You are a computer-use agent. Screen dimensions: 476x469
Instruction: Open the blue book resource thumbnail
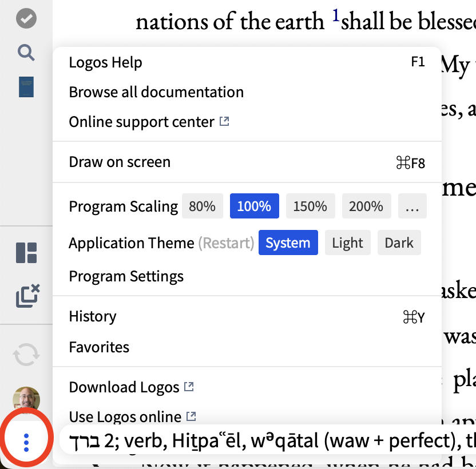(x=26, y=87)
